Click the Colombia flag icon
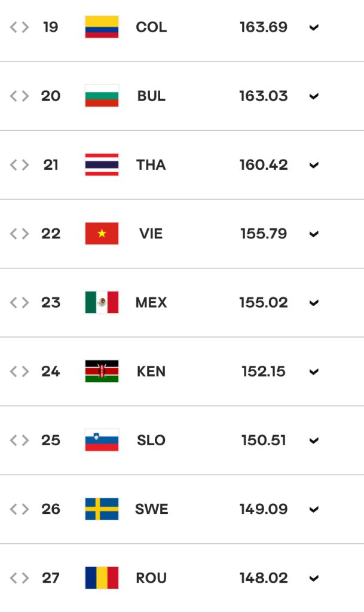The height and width of the screenshot is (612, 364). point(102,27)
